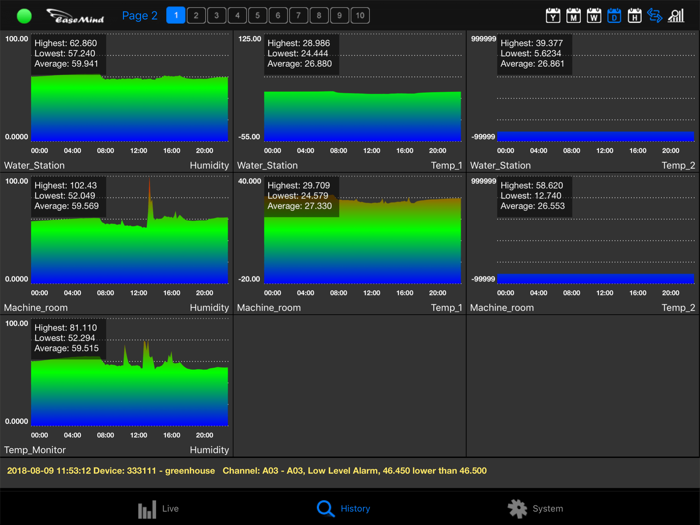Click the greenhouse Low Level Alarm message
This screenshot has height=525, width=700.
[247, 471]
